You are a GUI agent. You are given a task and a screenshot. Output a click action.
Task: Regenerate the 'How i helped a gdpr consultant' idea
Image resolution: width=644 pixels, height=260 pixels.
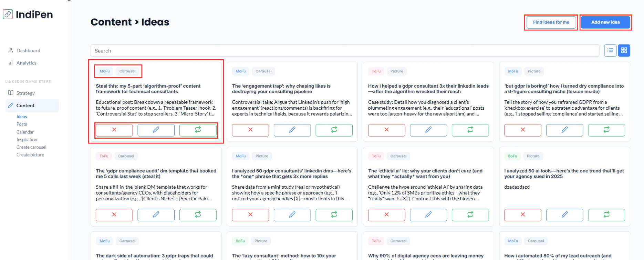click(x=470, y=130)
